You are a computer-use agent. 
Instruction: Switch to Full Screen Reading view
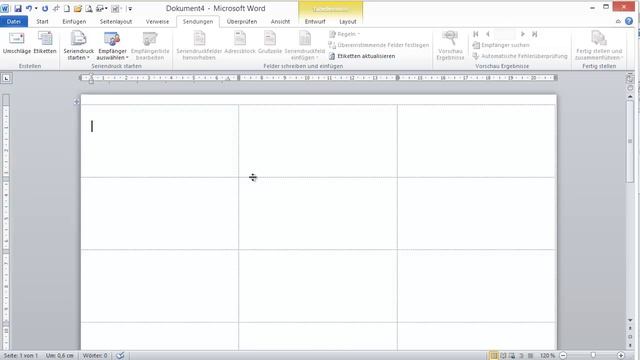click(503, 356)
